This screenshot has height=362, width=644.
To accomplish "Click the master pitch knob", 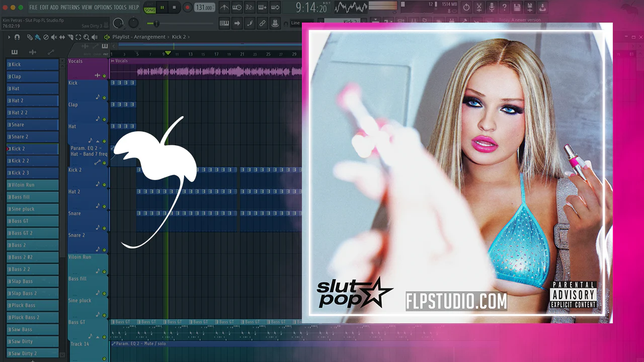I will pos(134,23).
